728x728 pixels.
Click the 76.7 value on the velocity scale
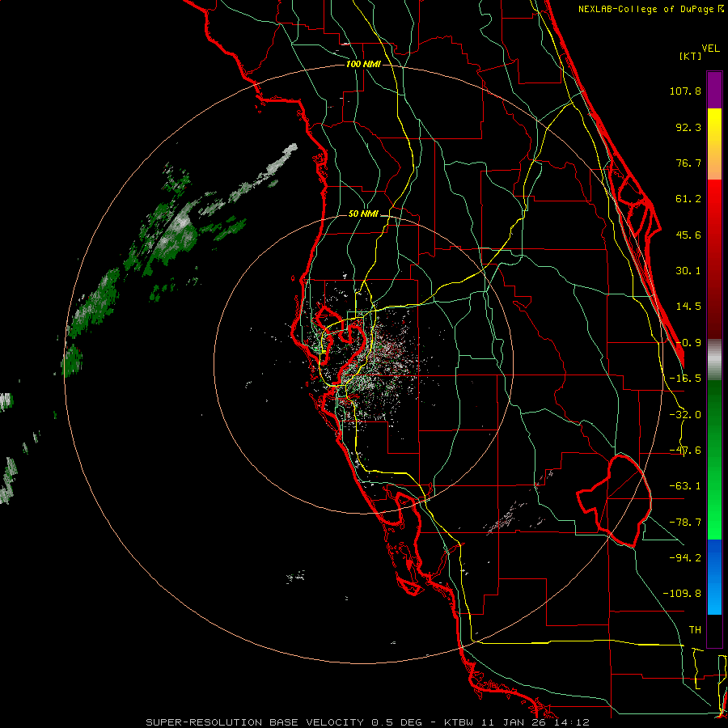688,163
